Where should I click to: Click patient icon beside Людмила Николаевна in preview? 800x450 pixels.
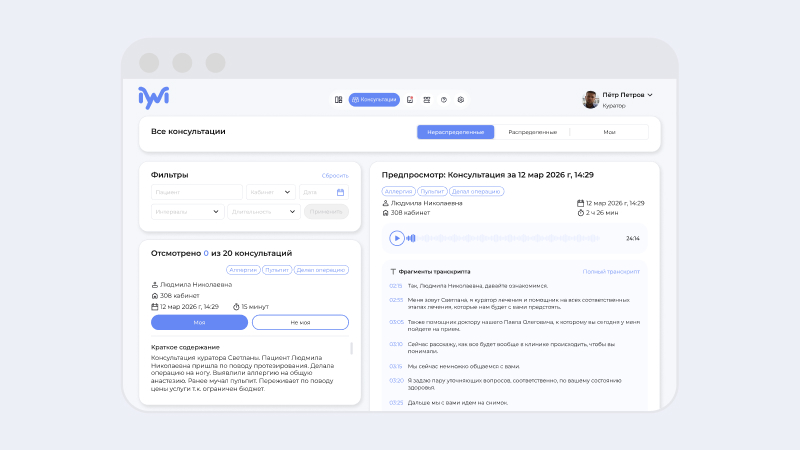click(x=385, y=203)
